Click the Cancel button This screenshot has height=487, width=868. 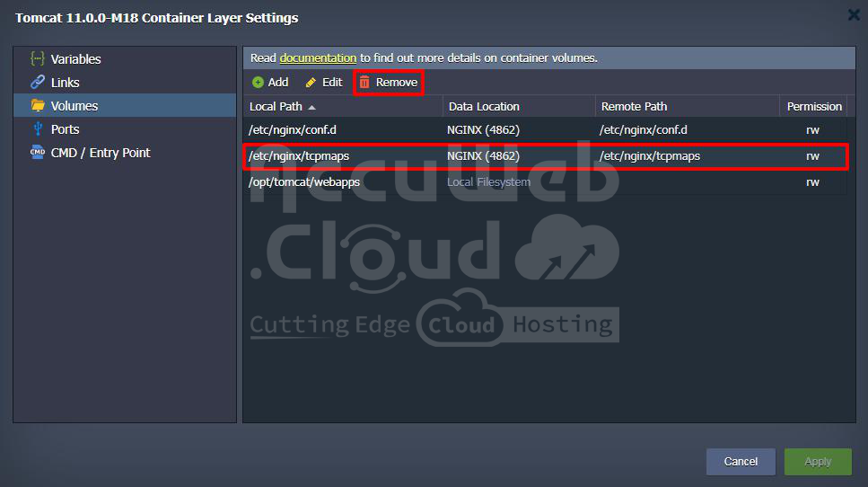[741, 462]
